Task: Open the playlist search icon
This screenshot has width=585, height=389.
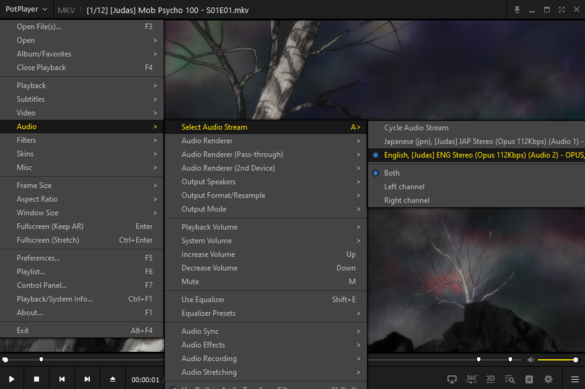Action: [x=510, y=379]
